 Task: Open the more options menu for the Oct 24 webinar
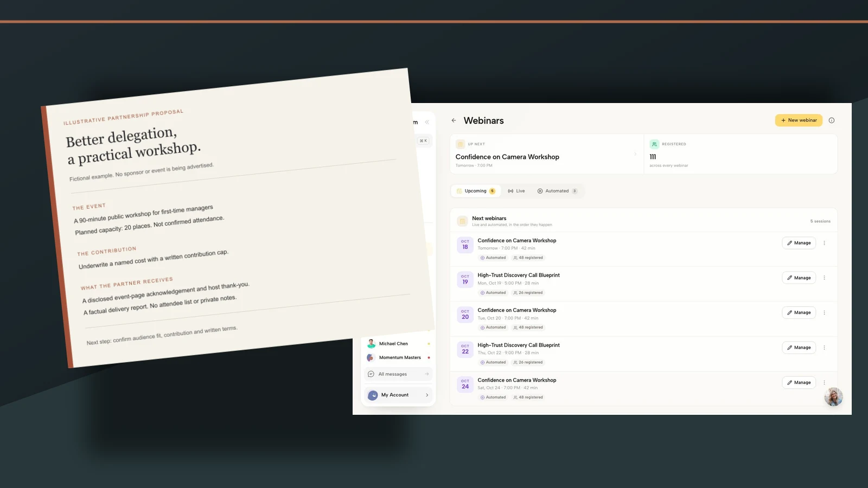click(824, 383)
